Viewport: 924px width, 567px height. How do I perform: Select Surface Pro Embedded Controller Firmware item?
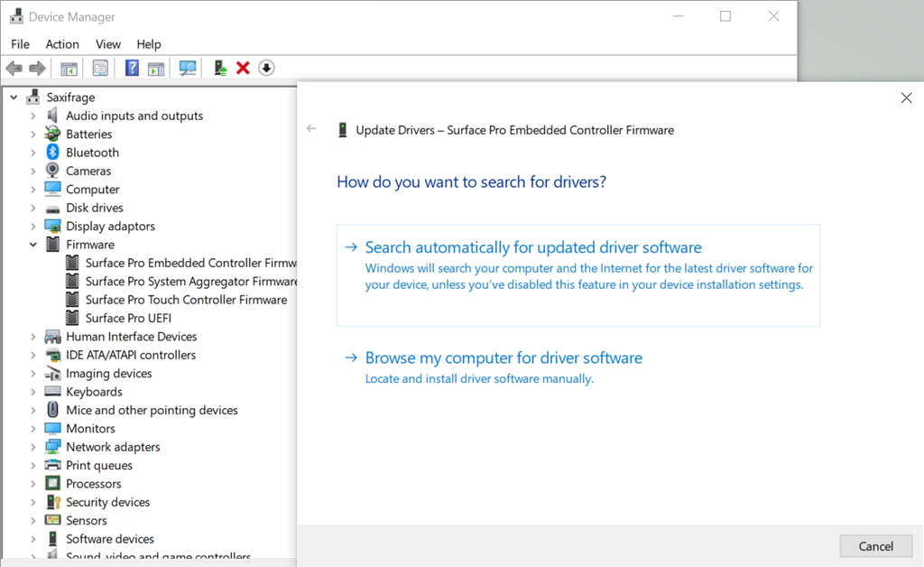191,263
